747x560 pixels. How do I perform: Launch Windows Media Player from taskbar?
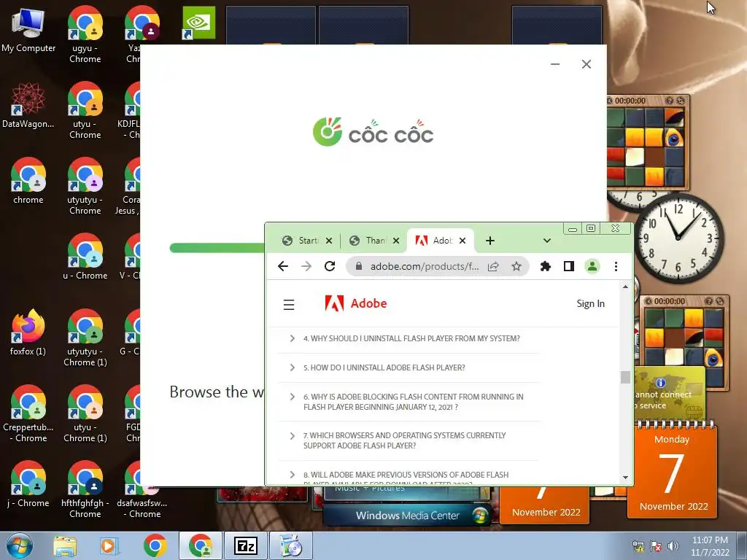pos(109,545)
